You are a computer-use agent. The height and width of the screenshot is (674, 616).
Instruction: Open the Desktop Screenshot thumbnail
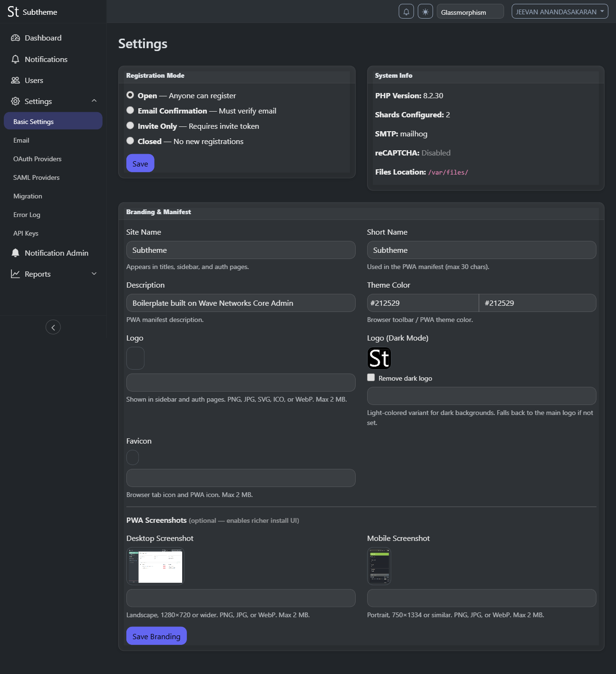(x=155, y=566)
